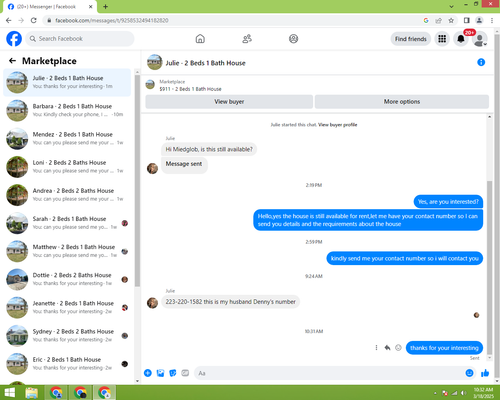The width and height of the screenshot is (500, 400).
Task: Click the More options button
Action: [402, 102]
